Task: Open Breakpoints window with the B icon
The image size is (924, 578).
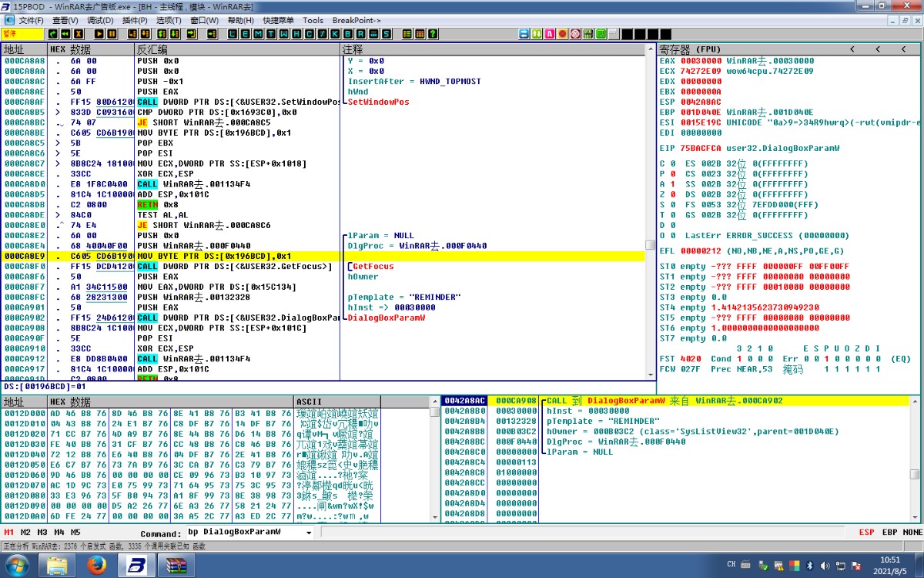Action: tap(348, 34)
